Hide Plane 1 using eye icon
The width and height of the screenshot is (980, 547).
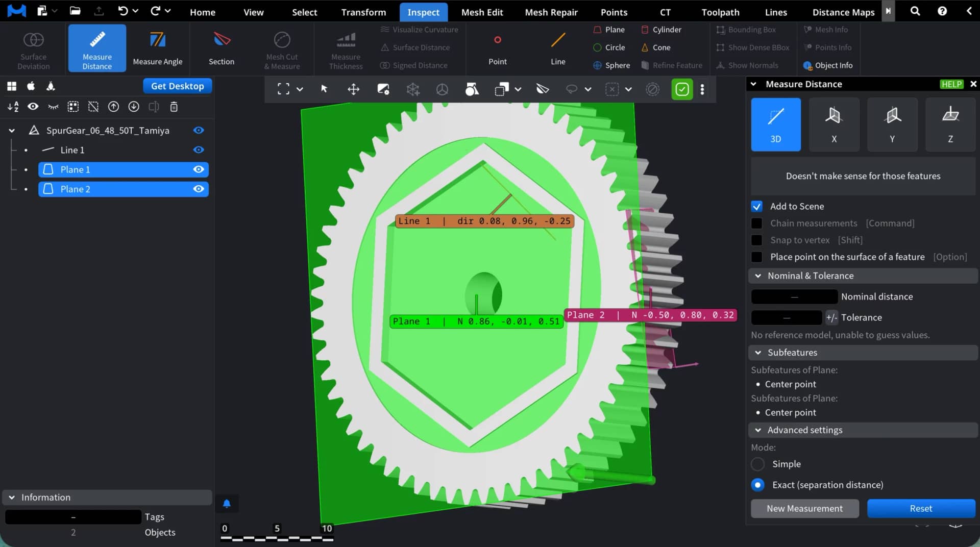pyautogui.click(x=199, y=169)
